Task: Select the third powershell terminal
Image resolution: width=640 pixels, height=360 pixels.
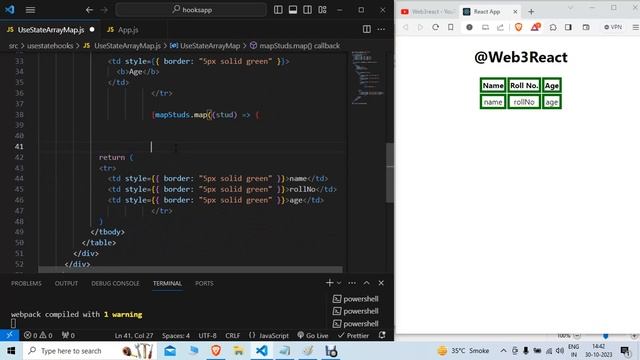Action: tap(356, 324)
